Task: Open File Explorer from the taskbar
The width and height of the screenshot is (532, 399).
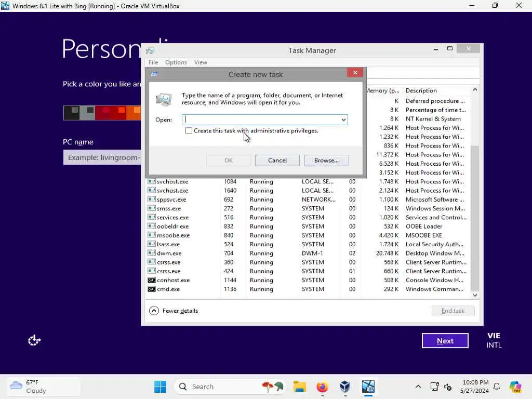Action: 300,387
